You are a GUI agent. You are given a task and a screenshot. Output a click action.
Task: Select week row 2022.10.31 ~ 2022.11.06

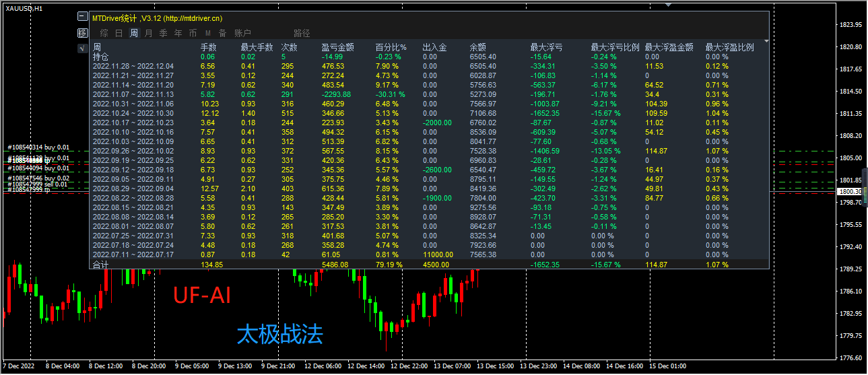click(133, 104)
